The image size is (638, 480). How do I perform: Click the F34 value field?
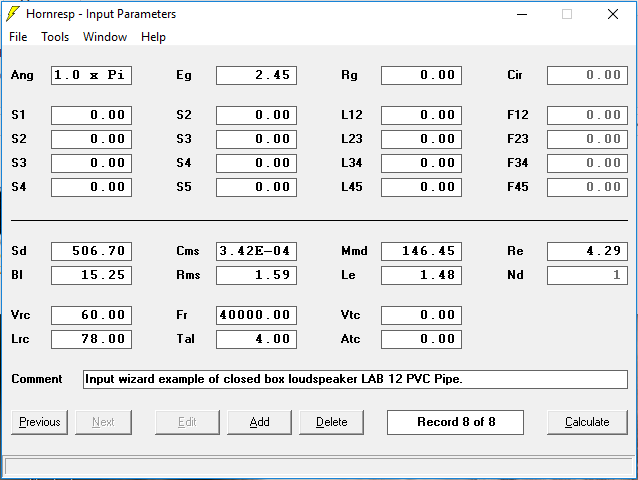[587, 163]
